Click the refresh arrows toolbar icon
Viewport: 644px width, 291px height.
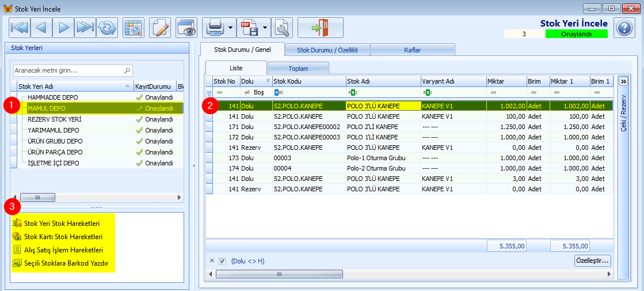[x=107, y=28]
